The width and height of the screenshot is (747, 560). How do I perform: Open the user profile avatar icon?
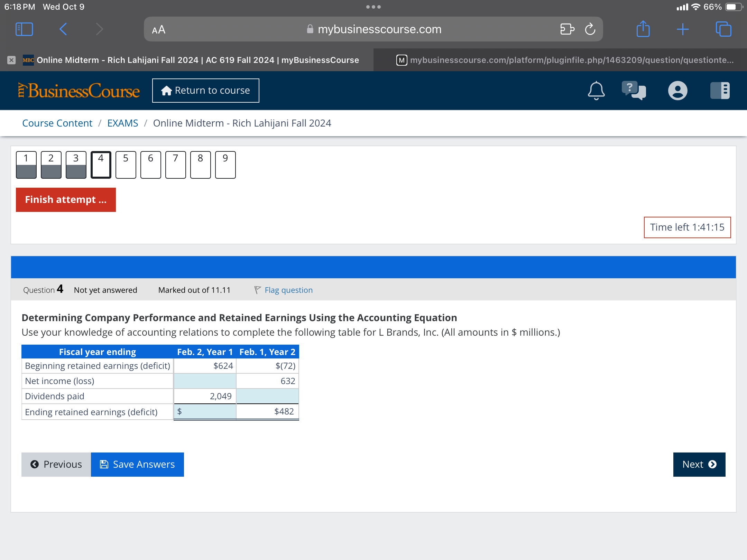tap(677, 91)
